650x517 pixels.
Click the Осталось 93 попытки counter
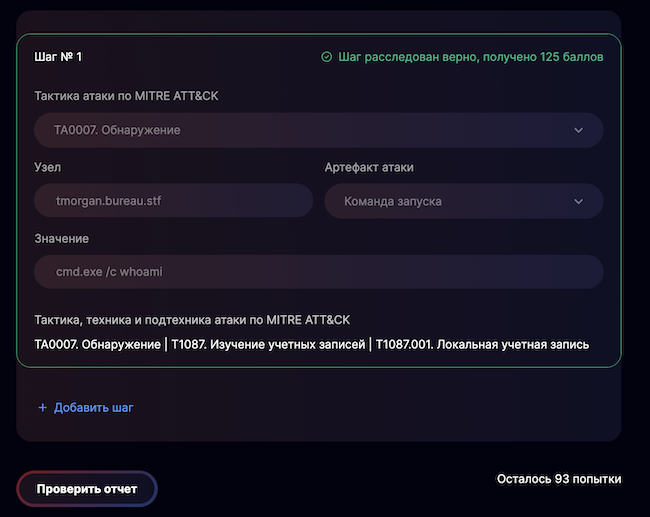559,479
